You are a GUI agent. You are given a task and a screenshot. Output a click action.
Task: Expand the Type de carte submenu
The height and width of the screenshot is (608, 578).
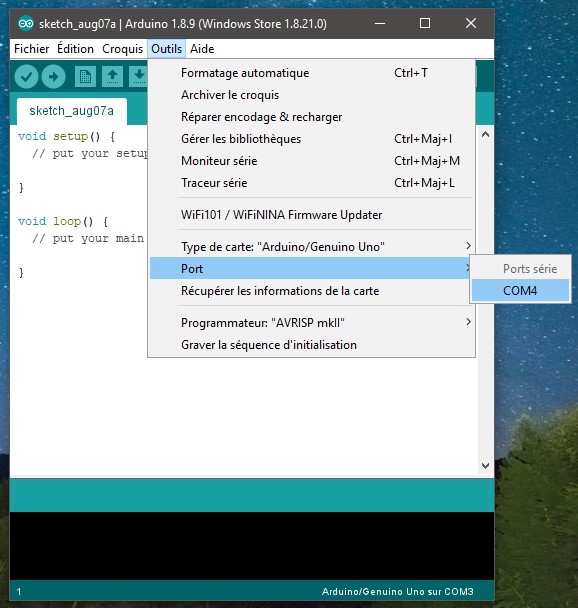[312, 247]
